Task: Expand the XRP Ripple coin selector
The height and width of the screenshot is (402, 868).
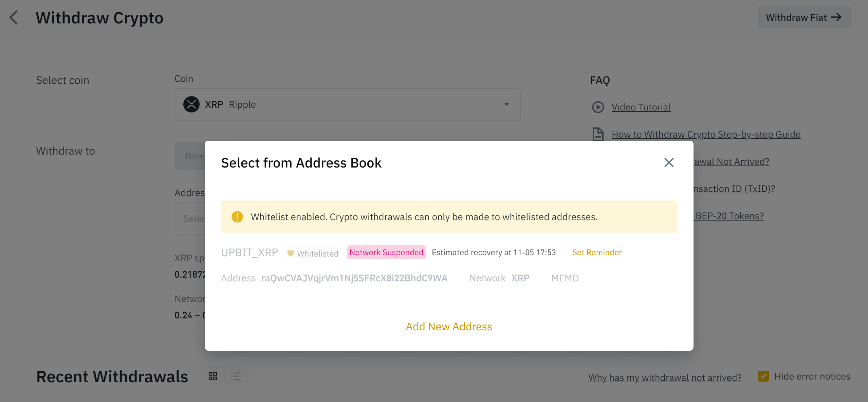Action: [347, 104]
